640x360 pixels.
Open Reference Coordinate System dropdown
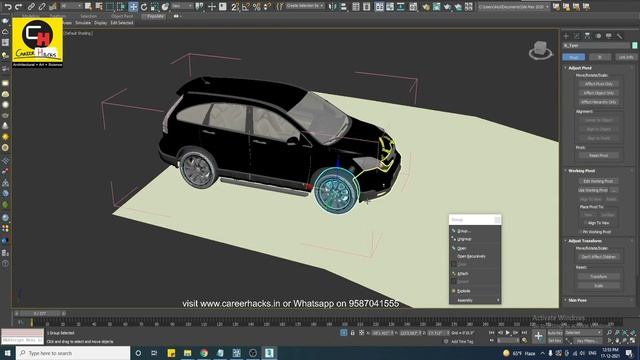pos(182,6)
